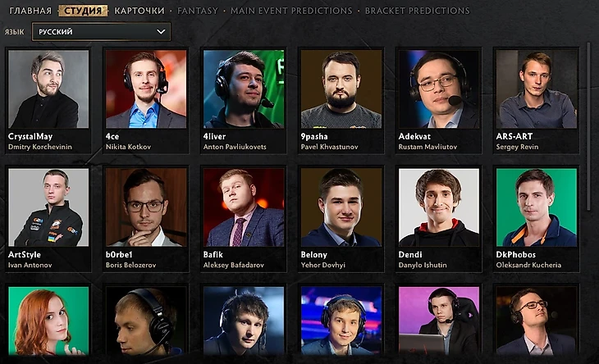Switch to the КАРТОЧКИ tab

tap(139, 11)
